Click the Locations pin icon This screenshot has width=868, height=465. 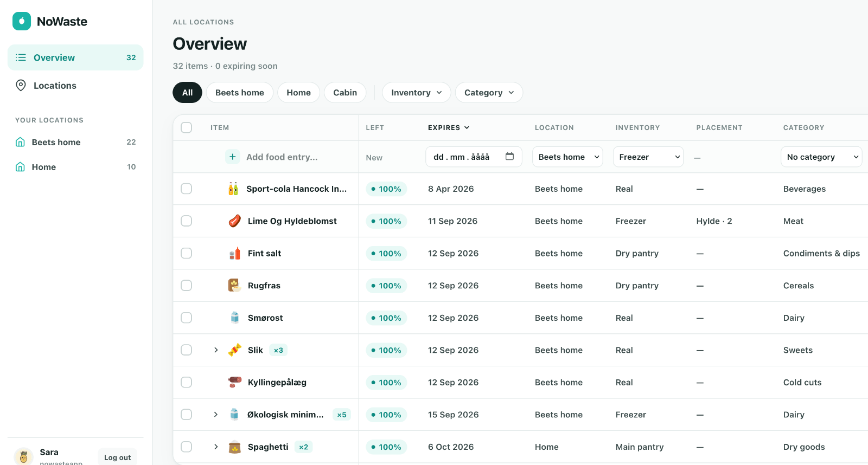click(x=21, y=85)
